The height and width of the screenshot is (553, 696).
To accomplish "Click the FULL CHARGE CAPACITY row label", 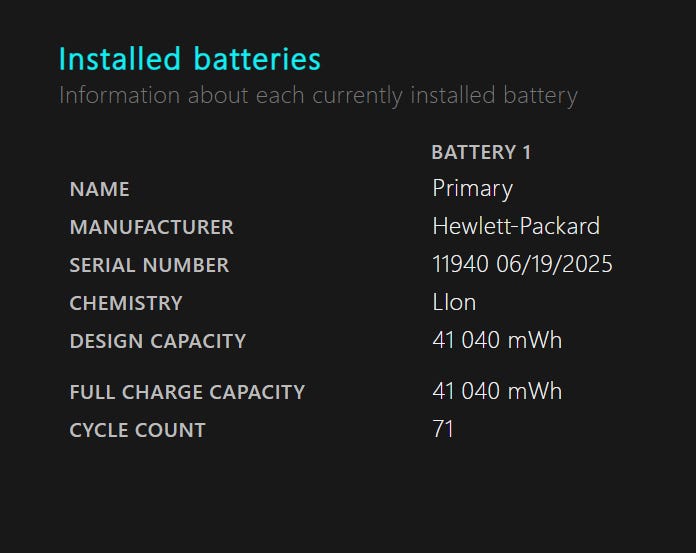I will pyautogui.click(x=187, y=392).
